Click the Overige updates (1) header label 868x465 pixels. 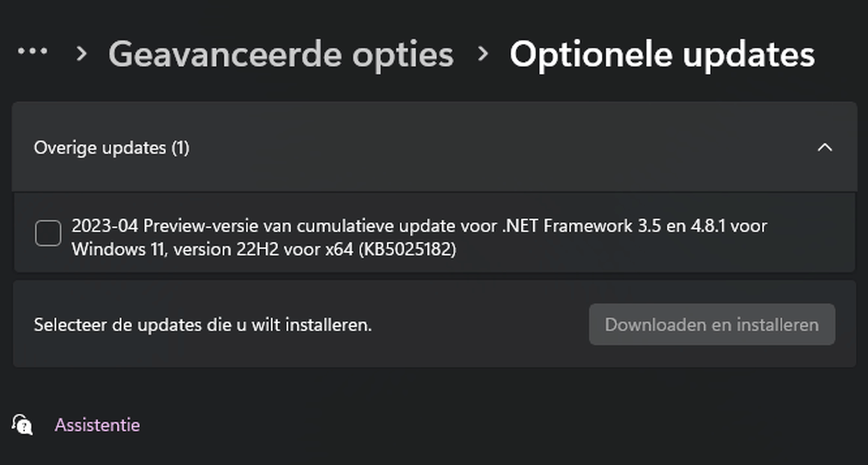coord(101,148)
